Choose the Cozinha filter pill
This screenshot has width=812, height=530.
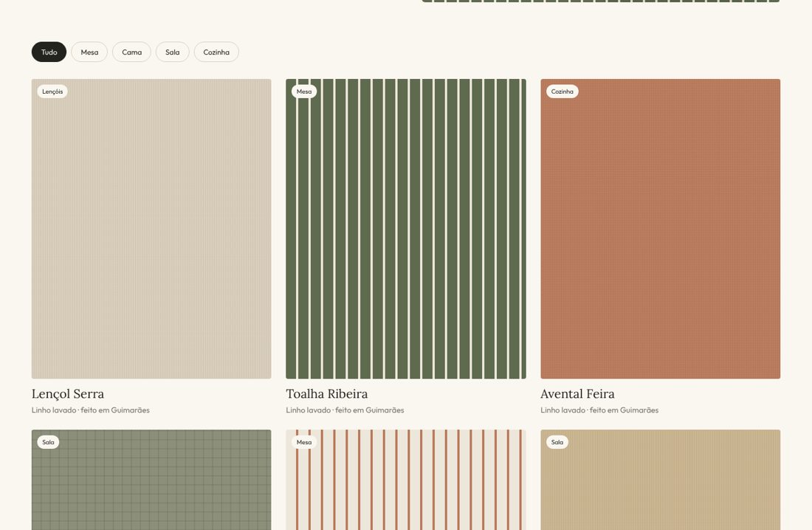(x=216, y=52)
